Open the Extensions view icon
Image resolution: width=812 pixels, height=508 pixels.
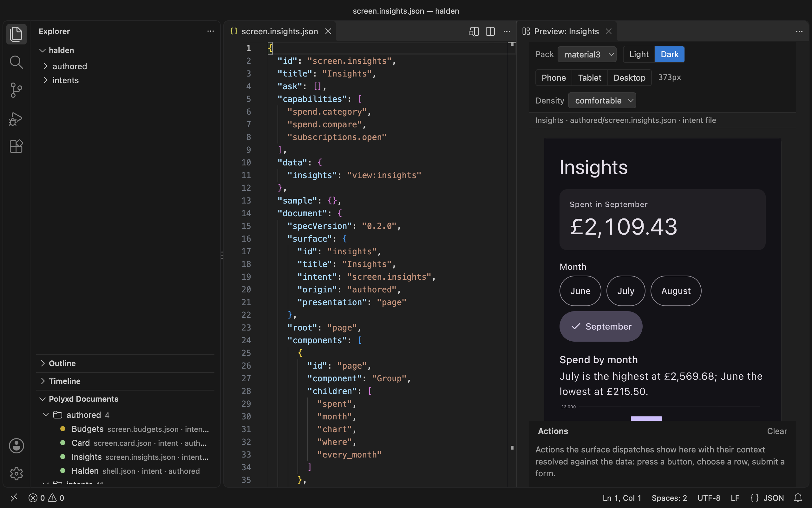16,146
